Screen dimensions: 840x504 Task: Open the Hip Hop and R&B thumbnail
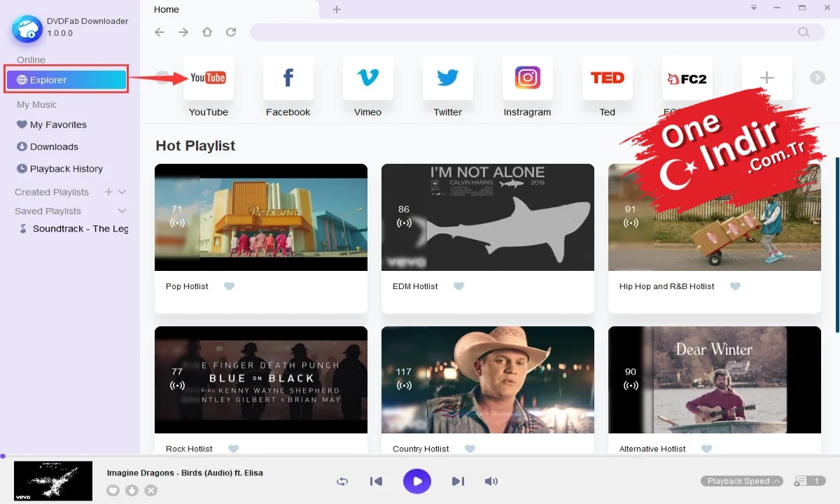click(x=715, y=217)
